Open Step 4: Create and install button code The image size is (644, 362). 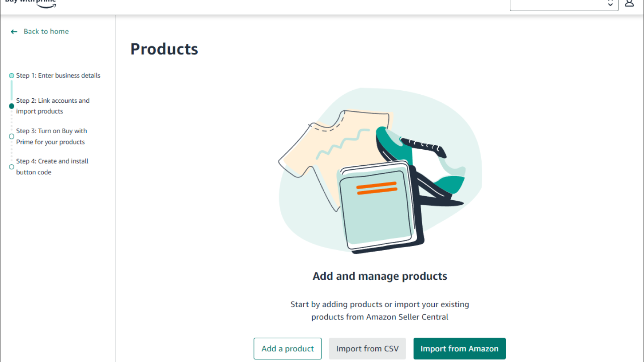(52, 166)
